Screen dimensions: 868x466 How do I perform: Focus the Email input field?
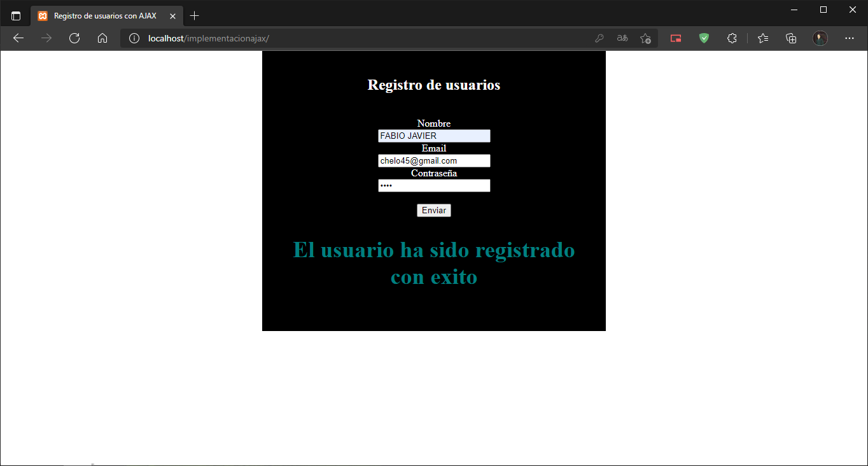tap(434, 160)
